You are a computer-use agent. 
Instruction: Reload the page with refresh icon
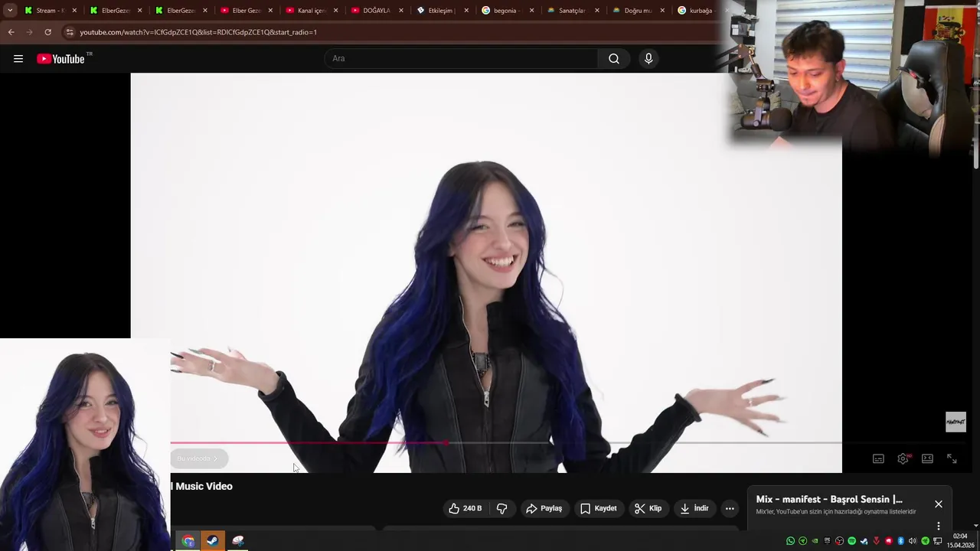47,32
